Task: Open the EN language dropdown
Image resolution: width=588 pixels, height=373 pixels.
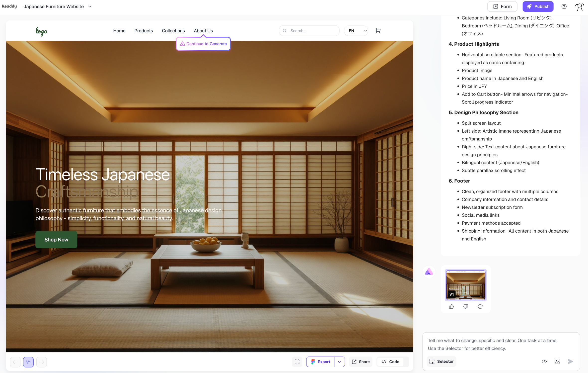Action: coord(356,31)
